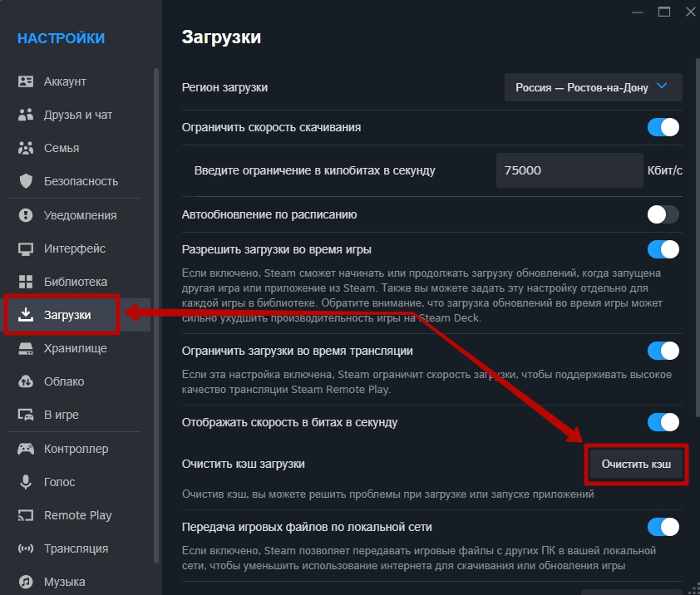
Task: Click the Очистив кэш description text
Action: tap(388, 494)
